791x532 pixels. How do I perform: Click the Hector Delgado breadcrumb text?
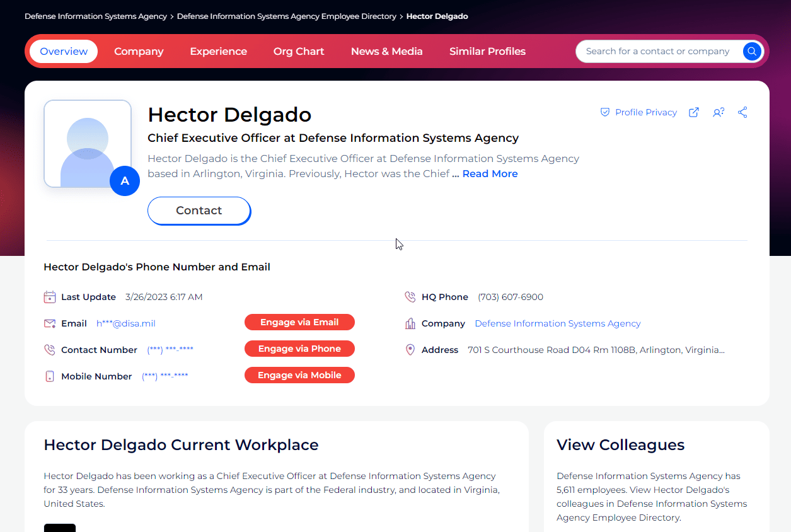[437, 16]
